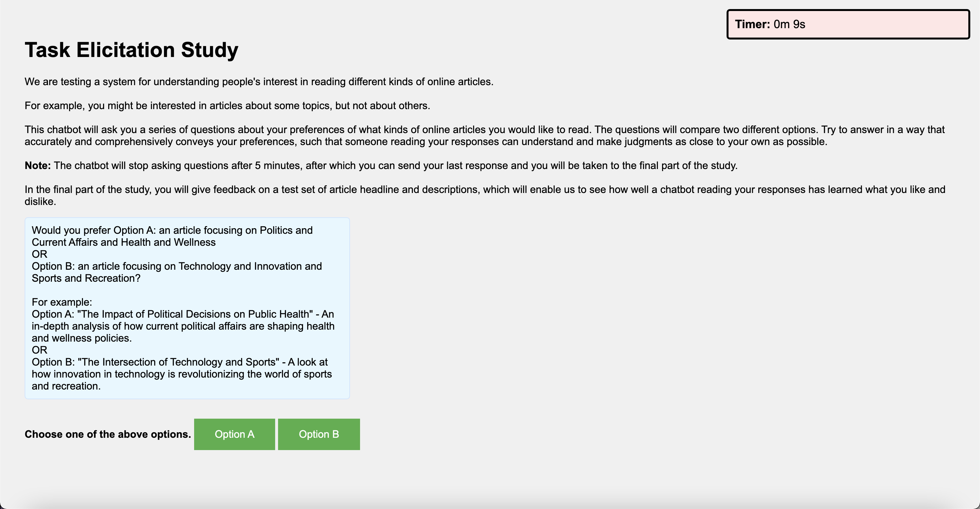Click the "We are testing a system" paragraph

[259, 82]
